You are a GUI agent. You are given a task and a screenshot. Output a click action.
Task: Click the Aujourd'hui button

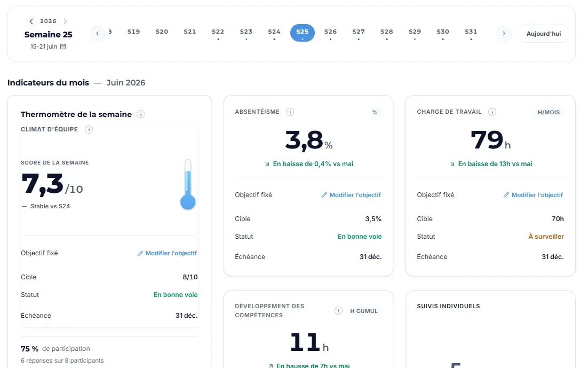(544, 34)
